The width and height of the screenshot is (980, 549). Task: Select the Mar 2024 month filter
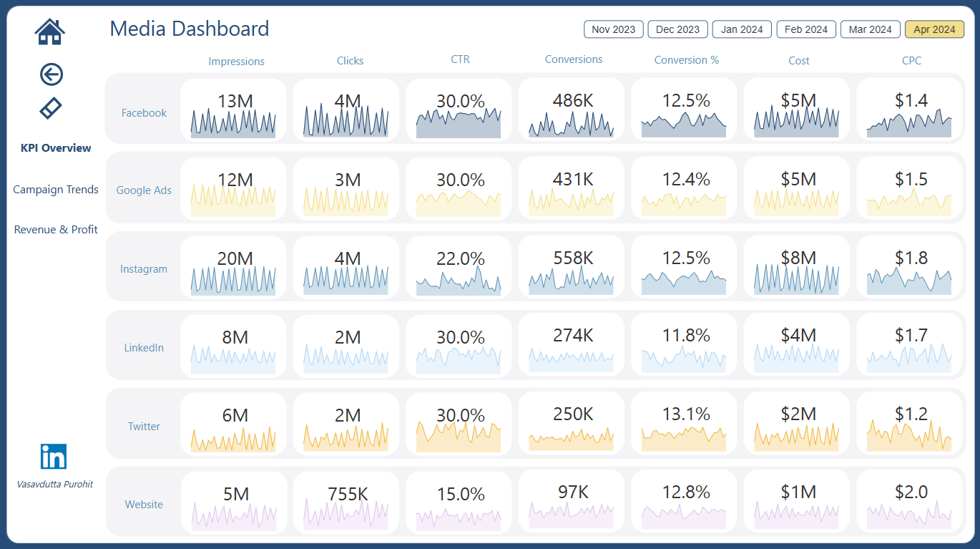(871, 29)
